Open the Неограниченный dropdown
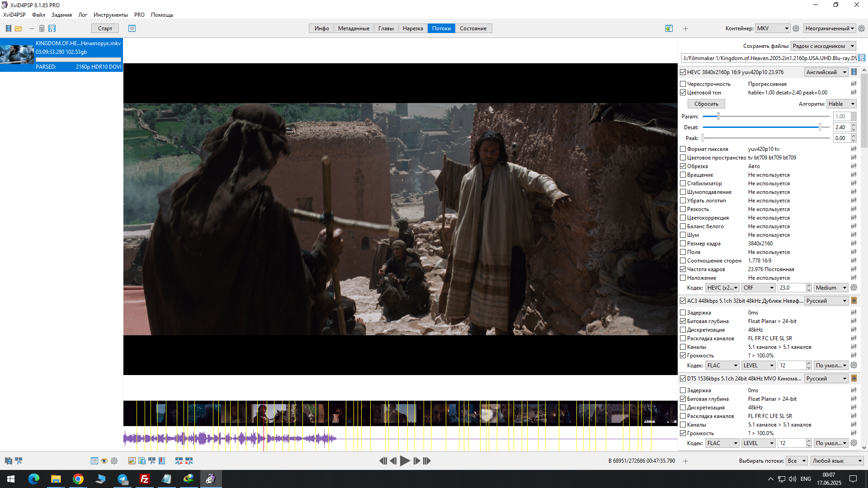Viewport: 868px width, 488px height. pos(830,28)
